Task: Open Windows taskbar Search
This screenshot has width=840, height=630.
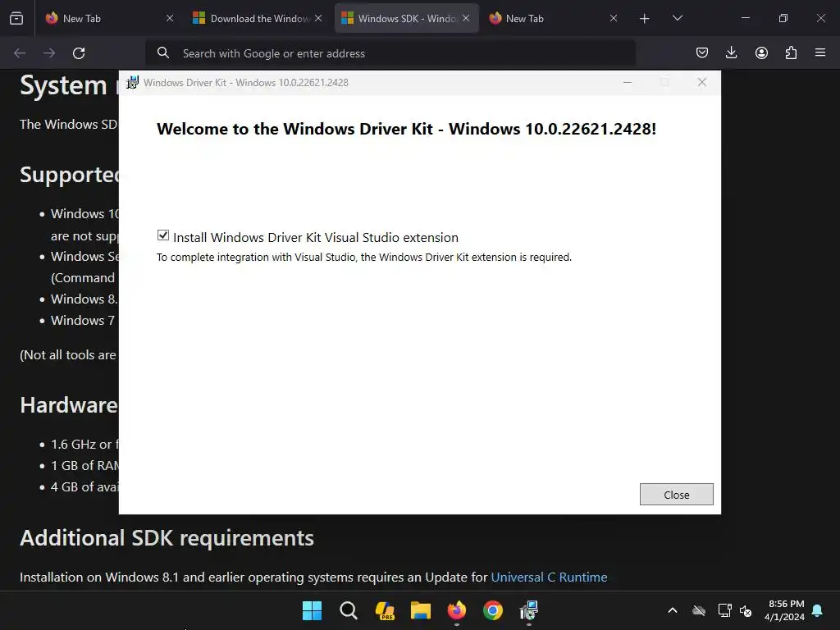Action: point(348,610)
